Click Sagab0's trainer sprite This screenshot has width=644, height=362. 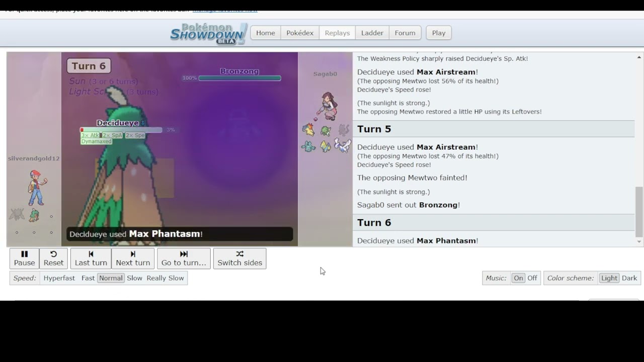pos(327,106)
